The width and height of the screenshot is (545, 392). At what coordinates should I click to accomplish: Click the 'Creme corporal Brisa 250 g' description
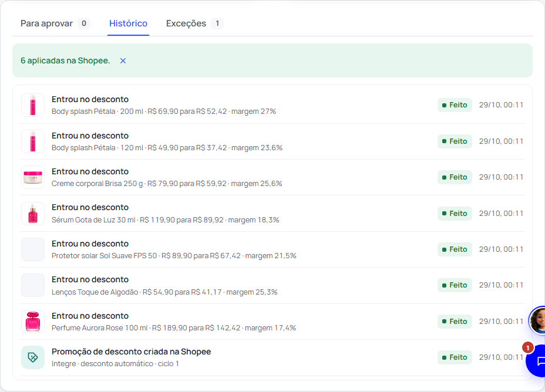tap(167, 184)
